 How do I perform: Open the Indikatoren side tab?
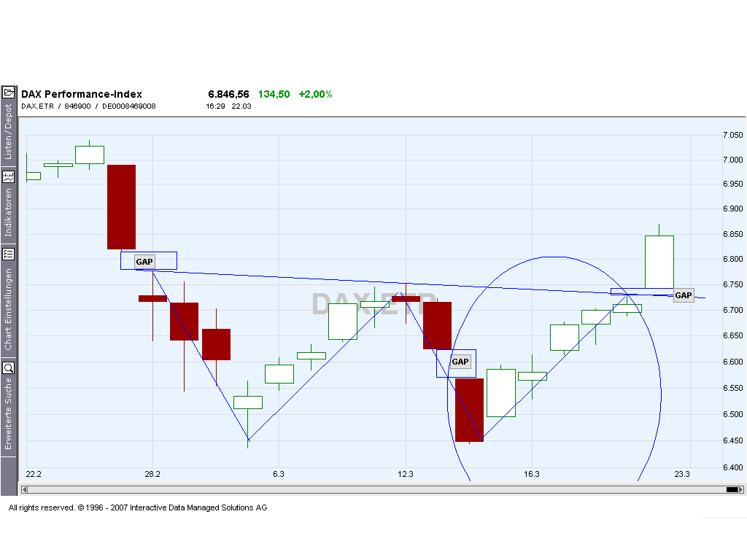point(8,212)
